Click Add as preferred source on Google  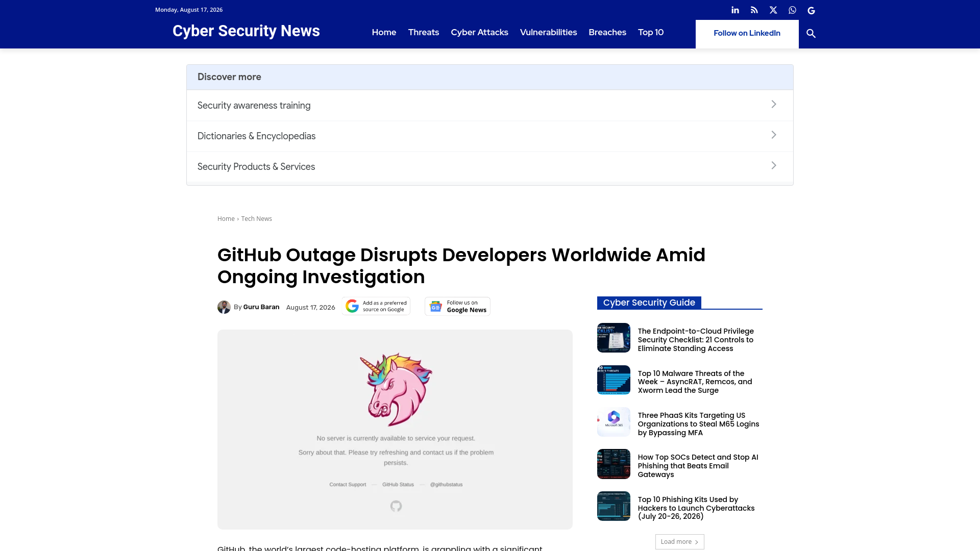point(376,306)
